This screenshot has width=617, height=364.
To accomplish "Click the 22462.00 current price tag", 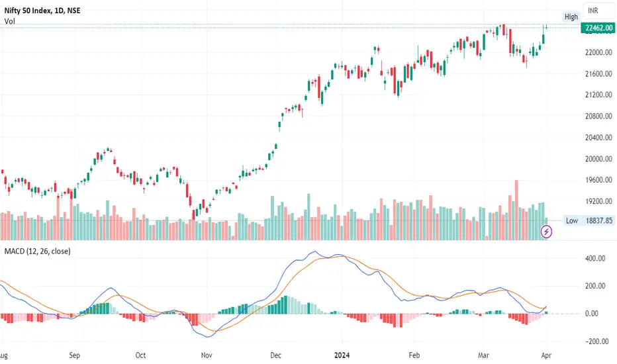I will 598,28.
